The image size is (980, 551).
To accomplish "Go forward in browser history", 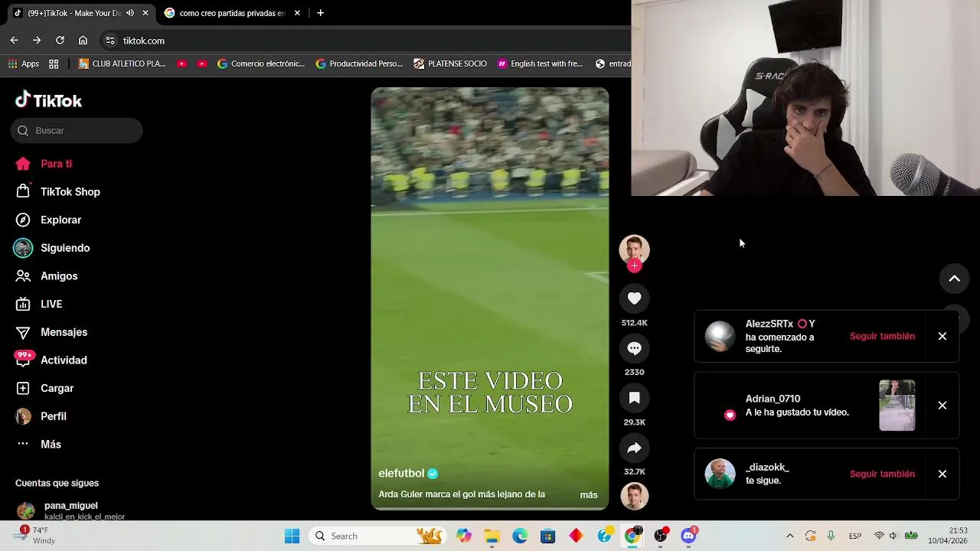I will [x=37, y=41].
